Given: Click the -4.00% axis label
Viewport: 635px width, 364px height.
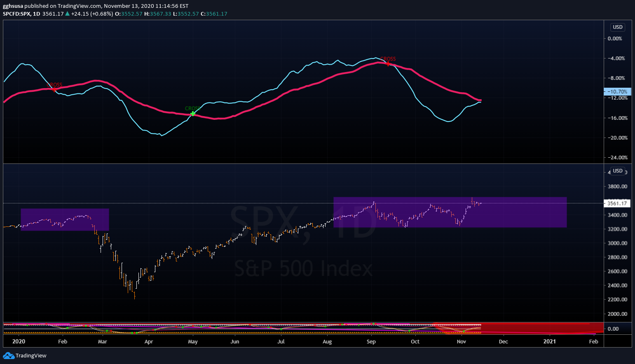Looking at the screenshot, I should [616, 58].
